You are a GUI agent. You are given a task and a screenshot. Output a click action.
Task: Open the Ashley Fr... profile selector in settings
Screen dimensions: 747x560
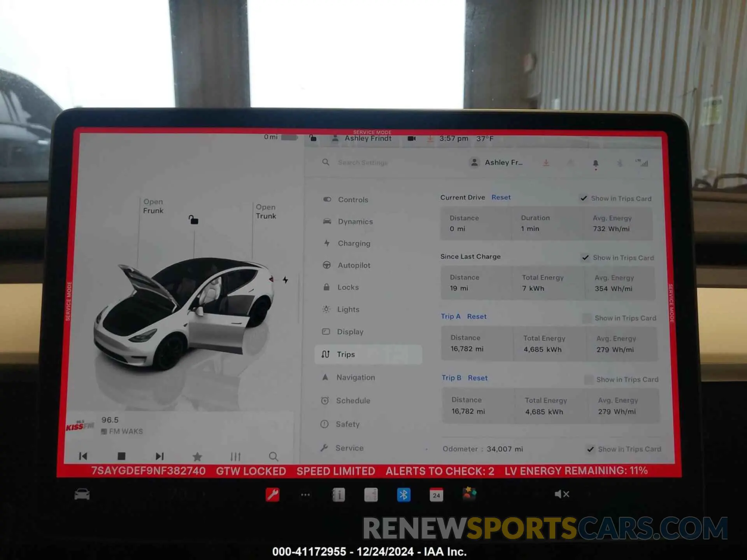tap(497, 163)
